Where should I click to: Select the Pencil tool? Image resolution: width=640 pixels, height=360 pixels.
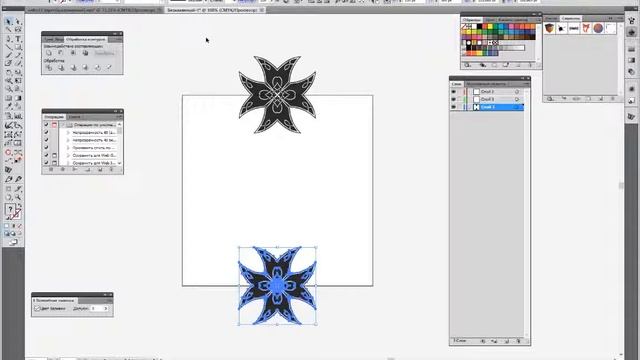(18, 55)
